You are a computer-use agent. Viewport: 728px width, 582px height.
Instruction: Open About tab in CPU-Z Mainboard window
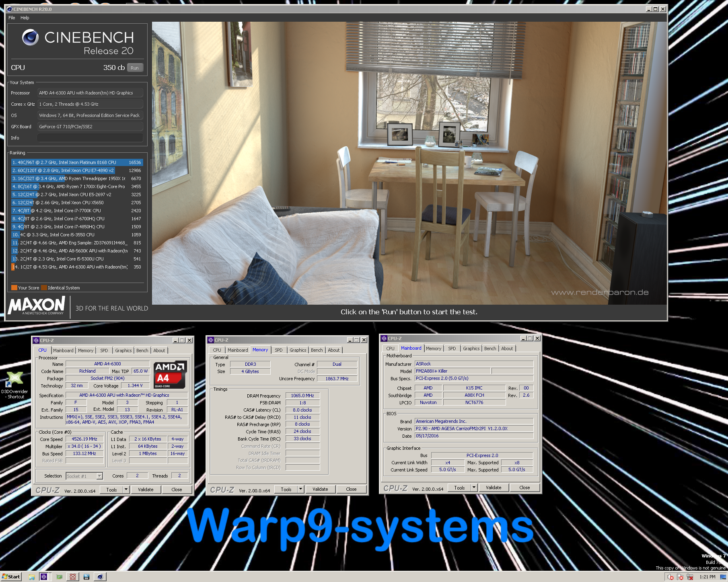(507, 348)
